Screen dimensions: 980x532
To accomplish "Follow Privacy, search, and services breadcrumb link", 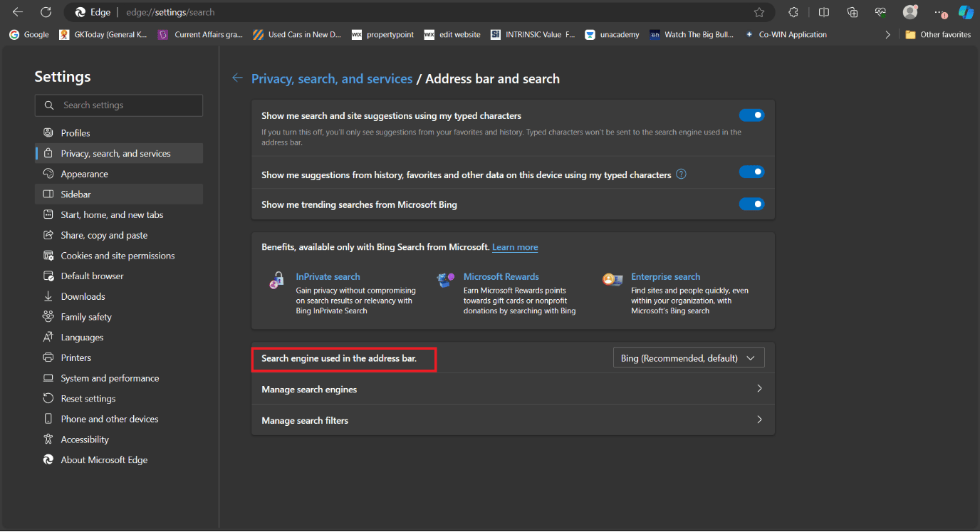I will click(x=332, y=78).
